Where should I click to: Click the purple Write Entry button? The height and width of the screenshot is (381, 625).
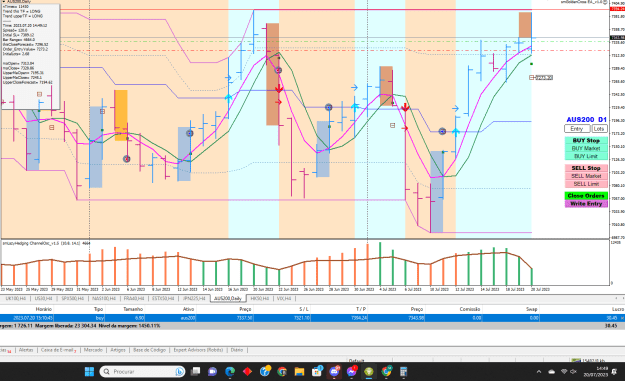click(x=586, y=204)
